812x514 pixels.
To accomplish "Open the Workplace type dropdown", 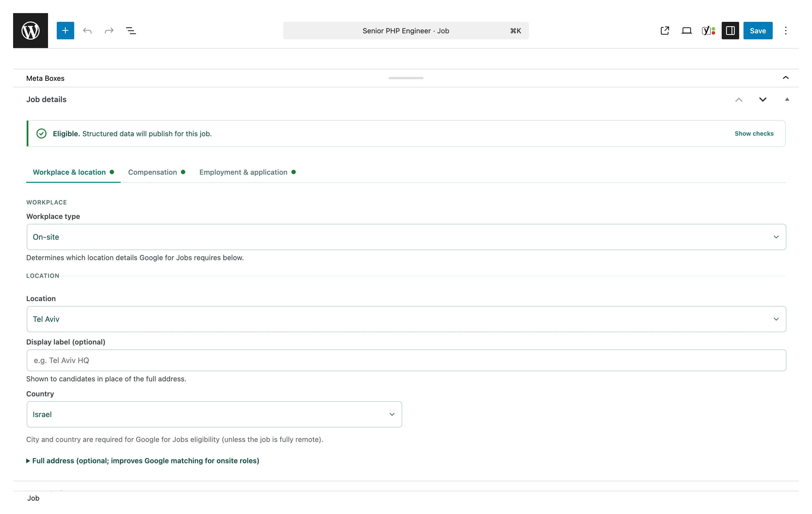I will (x=406, y=237).
